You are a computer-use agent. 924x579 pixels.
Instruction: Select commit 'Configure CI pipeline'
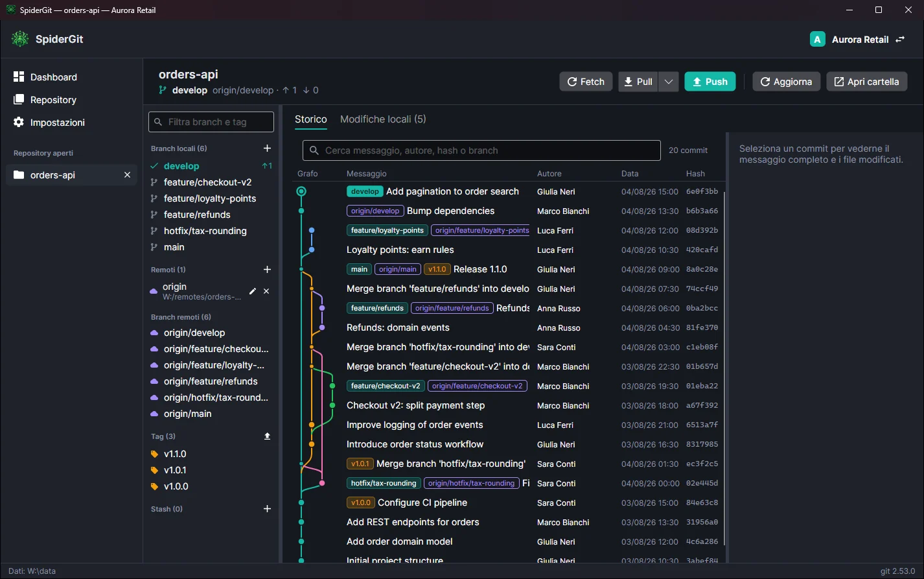click(x=507, y=502)
